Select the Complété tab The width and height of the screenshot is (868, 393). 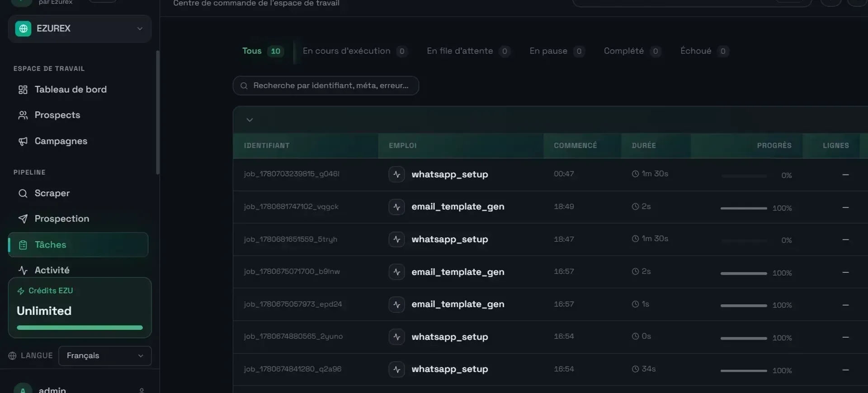[632, 51]
